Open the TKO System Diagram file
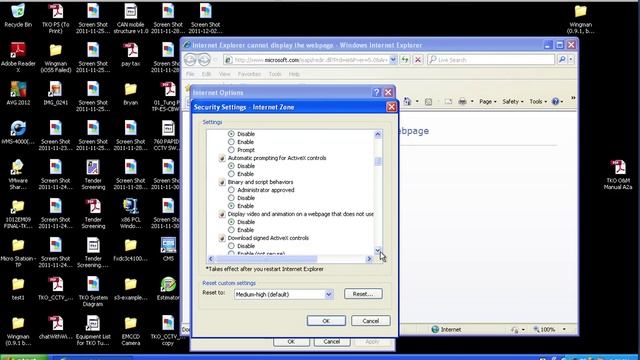 93,292
